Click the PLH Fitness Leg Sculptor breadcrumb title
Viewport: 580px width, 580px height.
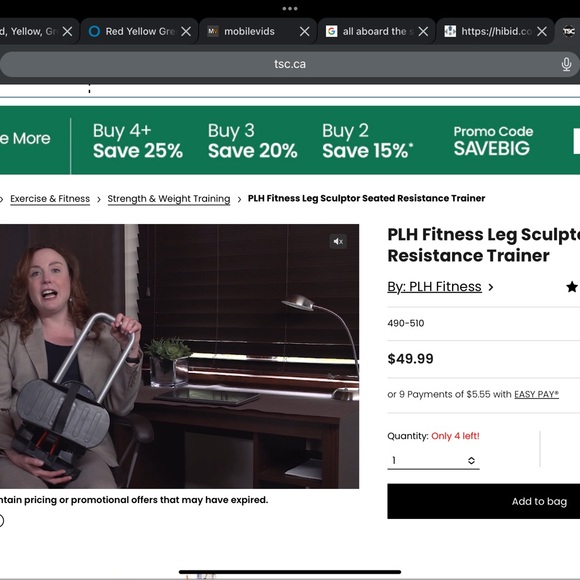pos(366,198)
